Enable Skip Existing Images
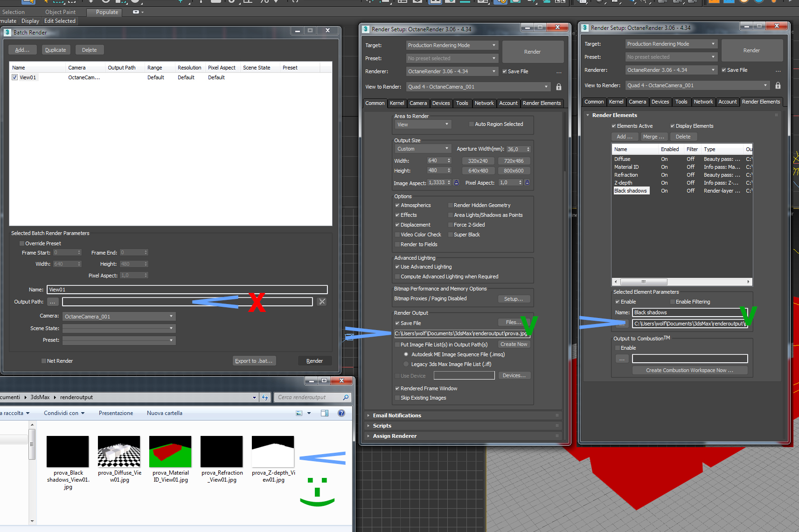 tap(397, 398)
